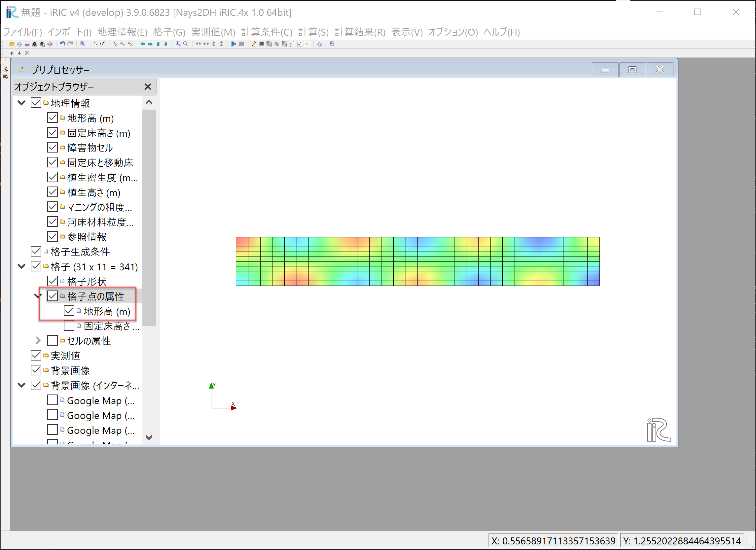Open the インポート(I) menu
The image size is (756, 550).
(70, 32)
